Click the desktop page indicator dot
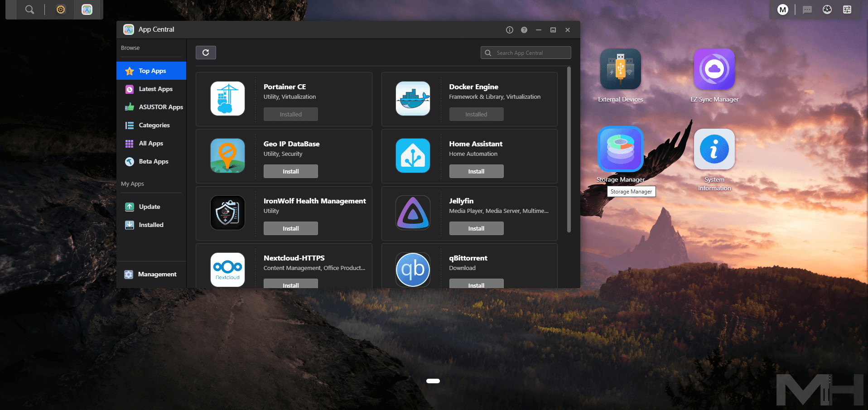The height and width of the screenshot is (410, 868). pos(433,381)
